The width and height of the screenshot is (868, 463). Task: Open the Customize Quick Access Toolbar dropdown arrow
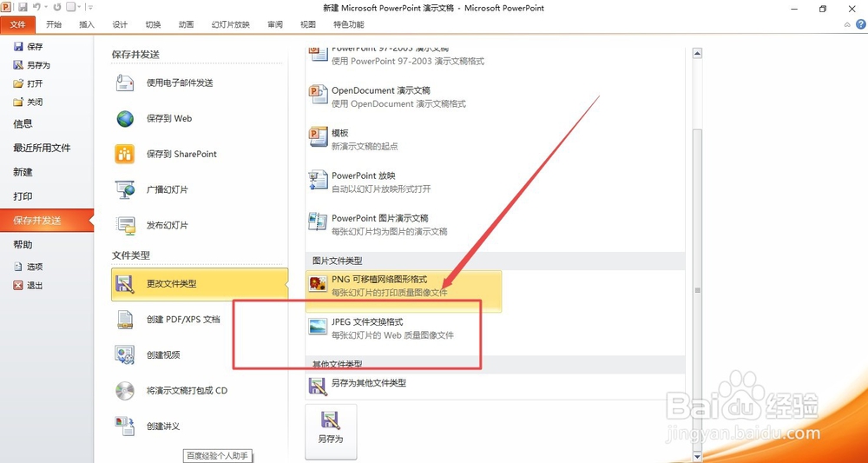90,8
